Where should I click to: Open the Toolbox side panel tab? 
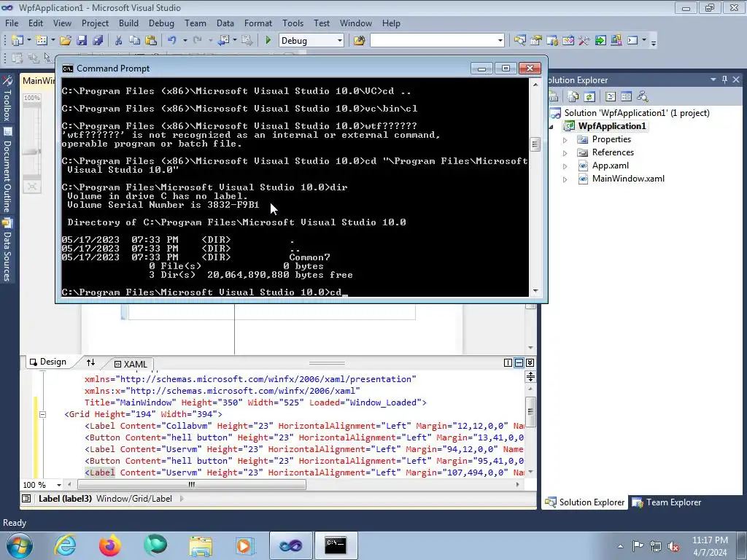click(x=7, y=98)
